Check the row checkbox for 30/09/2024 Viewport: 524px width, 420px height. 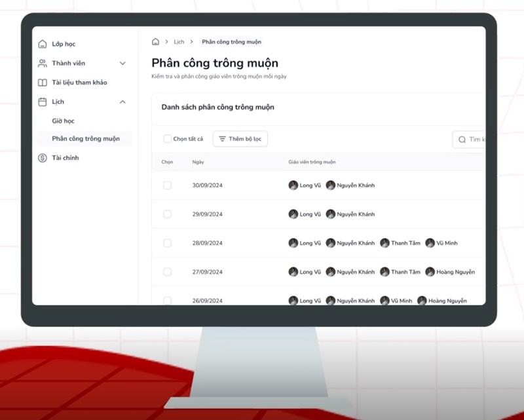click(168, 185)
